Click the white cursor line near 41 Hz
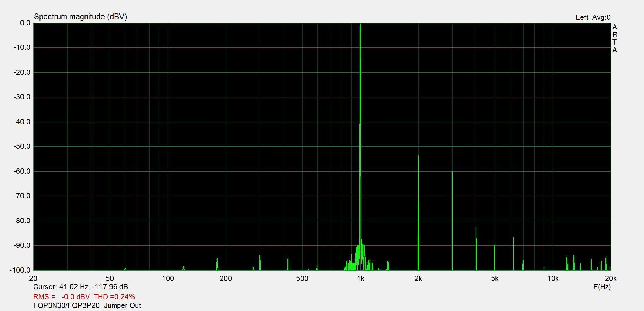 [93, 146]
